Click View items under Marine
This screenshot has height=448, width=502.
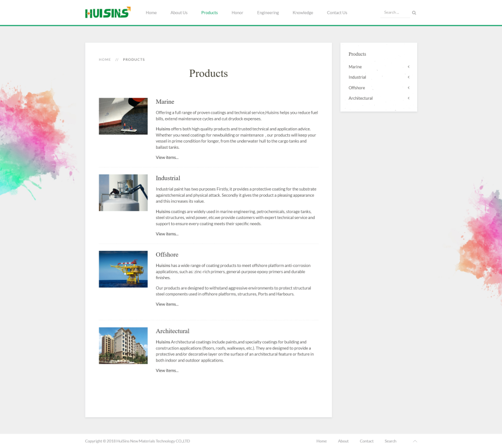pyautogui.click(x=167, y=158)
